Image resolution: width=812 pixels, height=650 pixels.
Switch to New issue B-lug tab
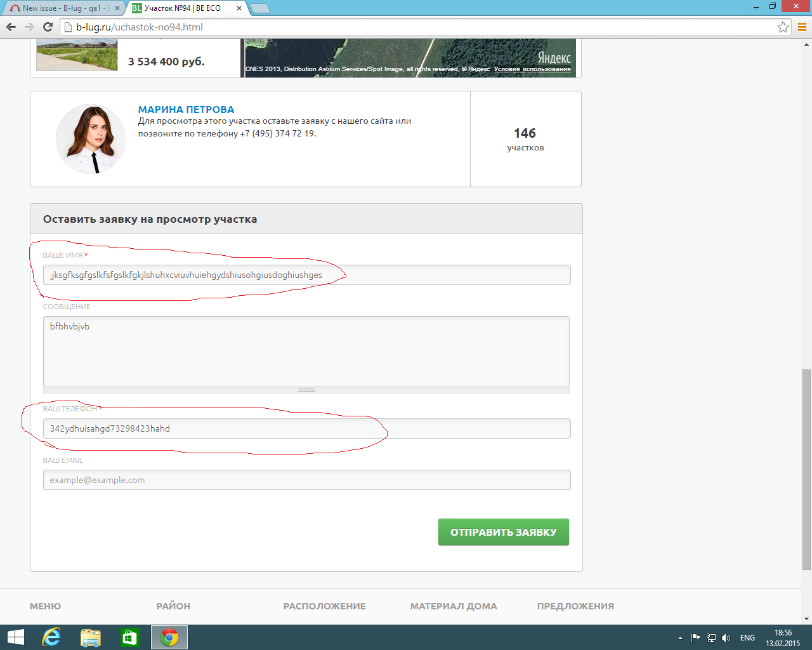click(62, 8)
